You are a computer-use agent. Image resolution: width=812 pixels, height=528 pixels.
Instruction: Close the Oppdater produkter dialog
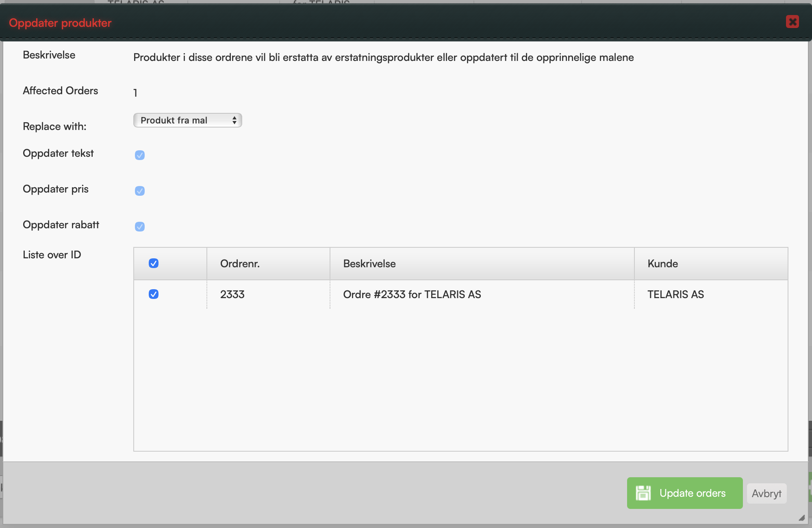[792, 22]
